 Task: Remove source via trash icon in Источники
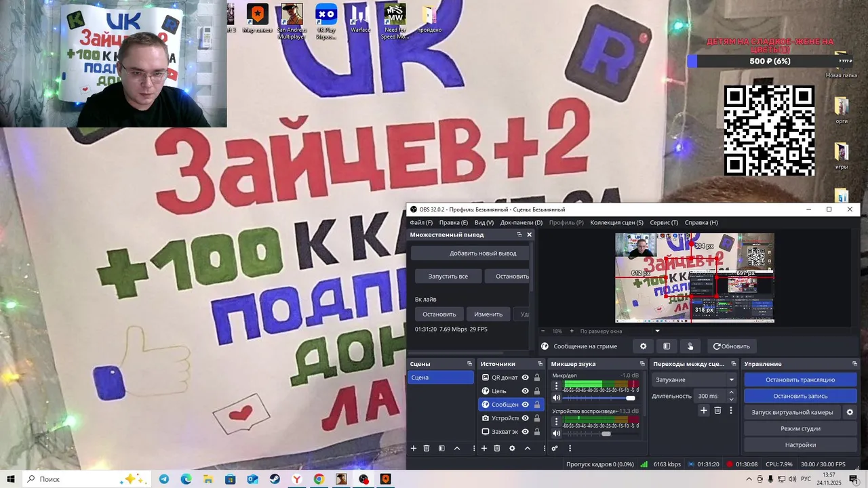[x=497, y=448]
